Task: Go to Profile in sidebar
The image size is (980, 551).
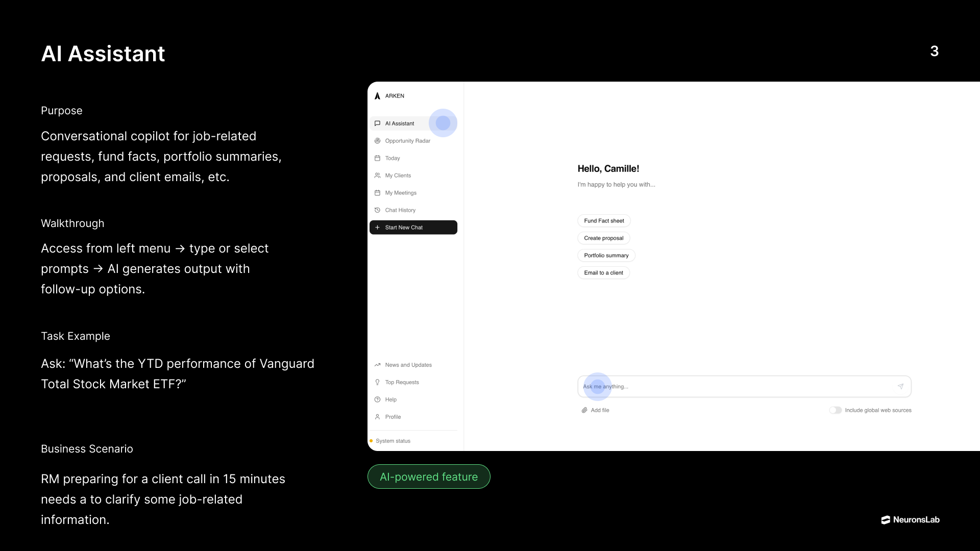Action: point(393,417)
